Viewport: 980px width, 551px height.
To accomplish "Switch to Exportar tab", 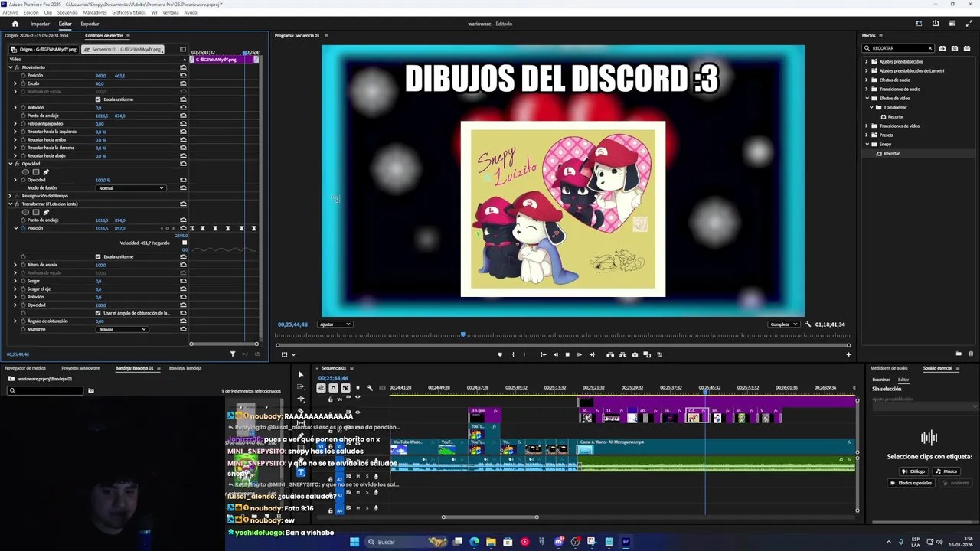I will point(90,24).
